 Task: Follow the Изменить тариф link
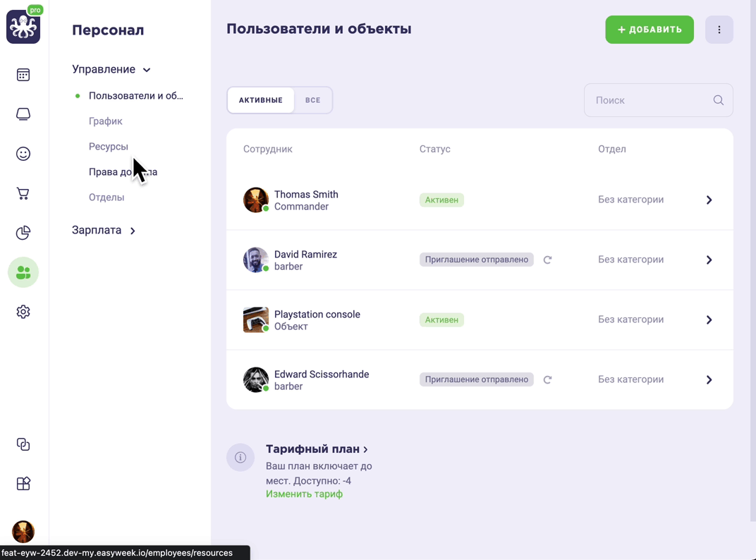[304, 494]
